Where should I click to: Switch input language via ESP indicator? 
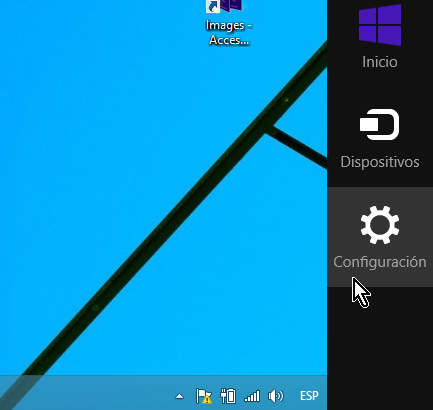pyautogui.click(x=309, y=396)
